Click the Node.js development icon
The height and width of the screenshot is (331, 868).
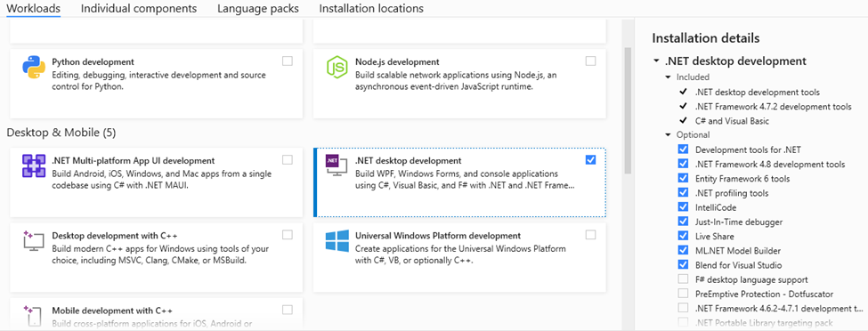click(337, 69)
